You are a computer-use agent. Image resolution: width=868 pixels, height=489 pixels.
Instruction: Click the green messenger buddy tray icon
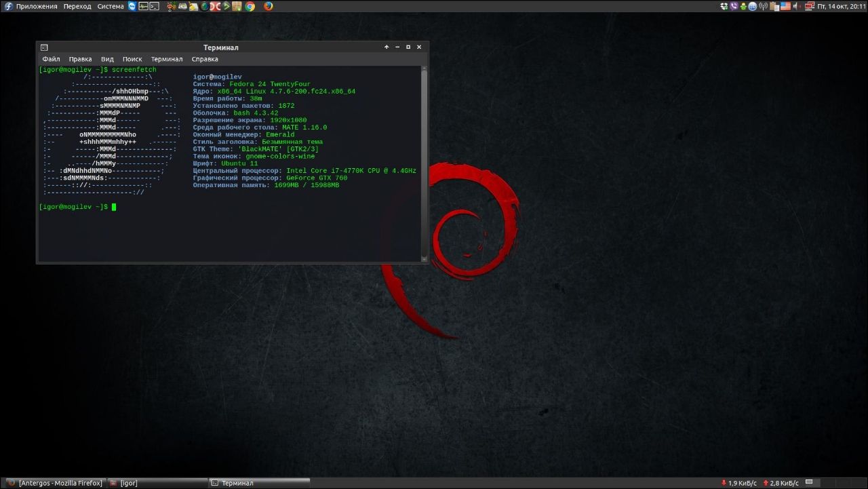coord(744,6)
